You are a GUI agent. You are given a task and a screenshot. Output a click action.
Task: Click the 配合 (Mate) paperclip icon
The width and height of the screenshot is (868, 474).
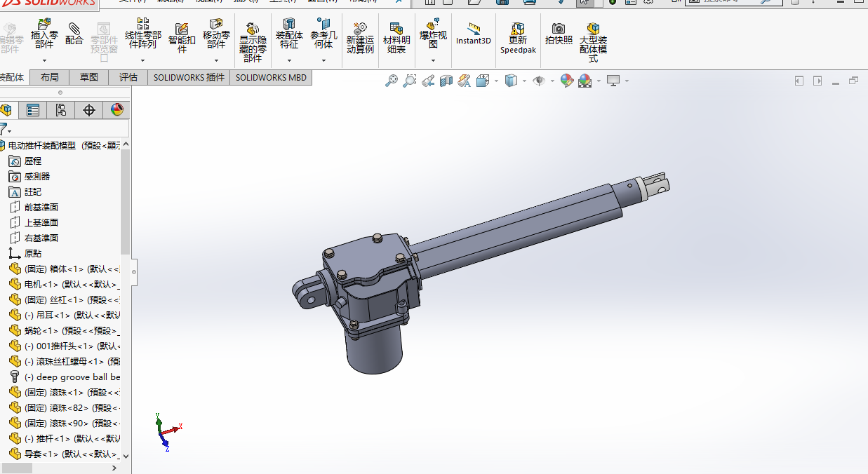74,29
